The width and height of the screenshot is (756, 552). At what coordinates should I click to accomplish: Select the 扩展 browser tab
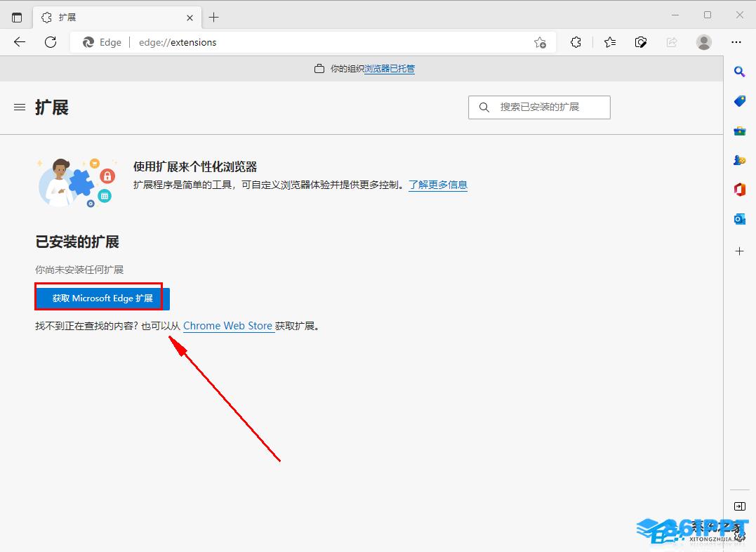pos(116,18)
